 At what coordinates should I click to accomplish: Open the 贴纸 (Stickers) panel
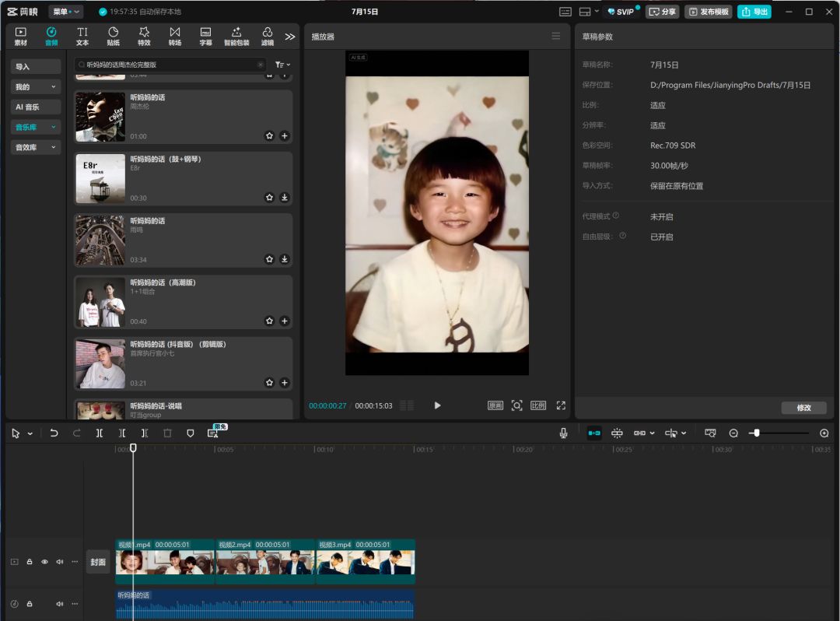click(113, 36)
